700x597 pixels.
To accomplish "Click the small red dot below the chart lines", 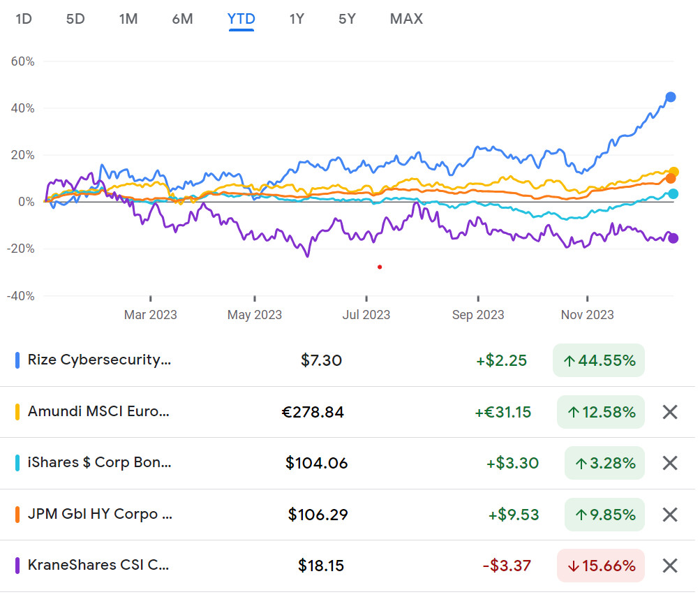I will click(x=379, y=267).
